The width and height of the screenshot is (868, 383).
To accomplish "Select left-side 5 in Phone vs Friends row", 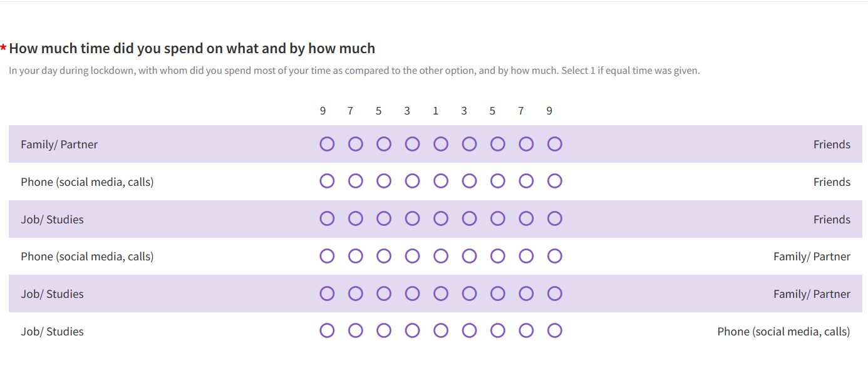I will [384, 181].
